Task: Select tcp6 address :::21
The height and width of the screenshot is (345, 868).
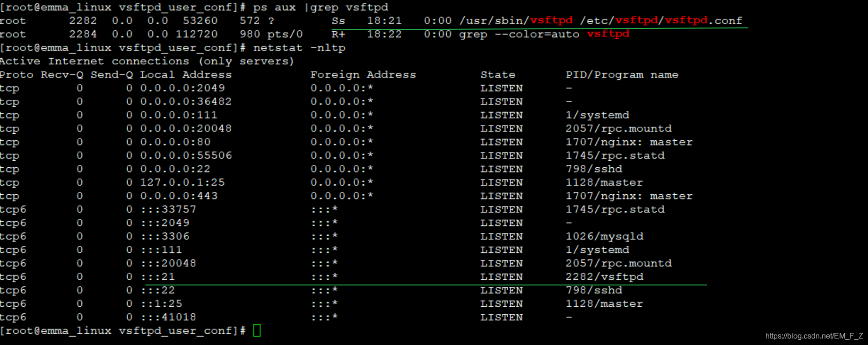Action: pyautogui.click(x=157, y=277)
